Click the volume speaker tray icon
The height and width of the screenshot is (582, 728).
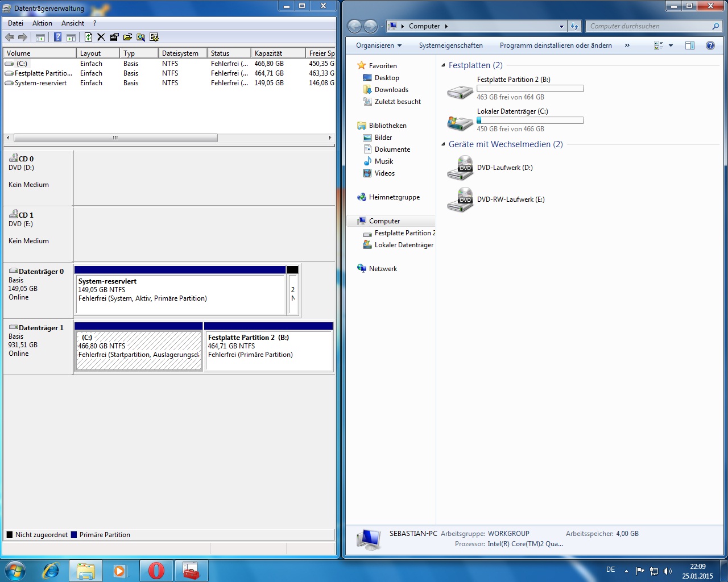667,571
